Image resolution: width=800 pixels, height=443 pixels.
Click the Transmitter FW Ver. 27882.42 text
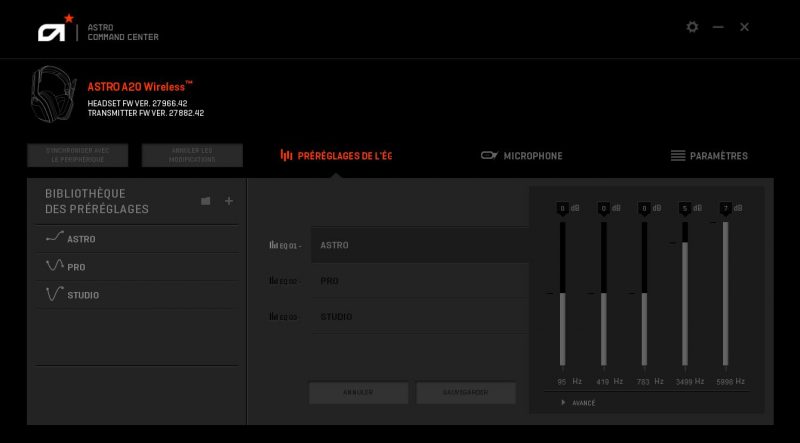pyautogui.click(x=145, y=113)
